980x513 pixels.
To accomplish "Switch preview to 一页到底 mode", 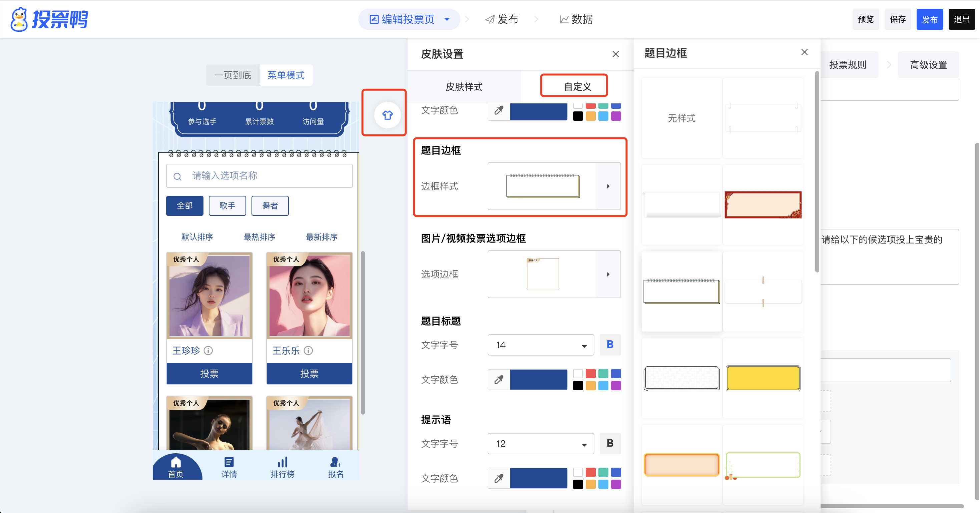I will coord(232,75).
